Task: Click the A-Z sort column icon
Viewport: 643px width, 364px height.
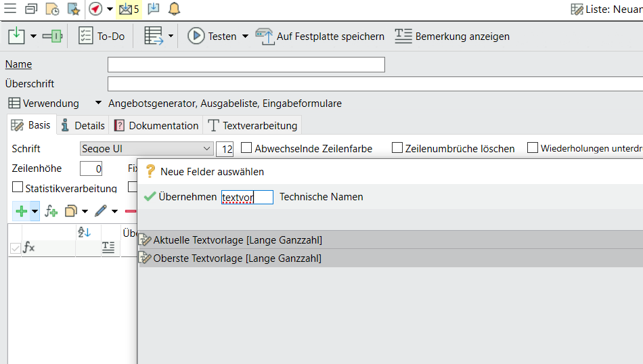Action: pos(85,232)
